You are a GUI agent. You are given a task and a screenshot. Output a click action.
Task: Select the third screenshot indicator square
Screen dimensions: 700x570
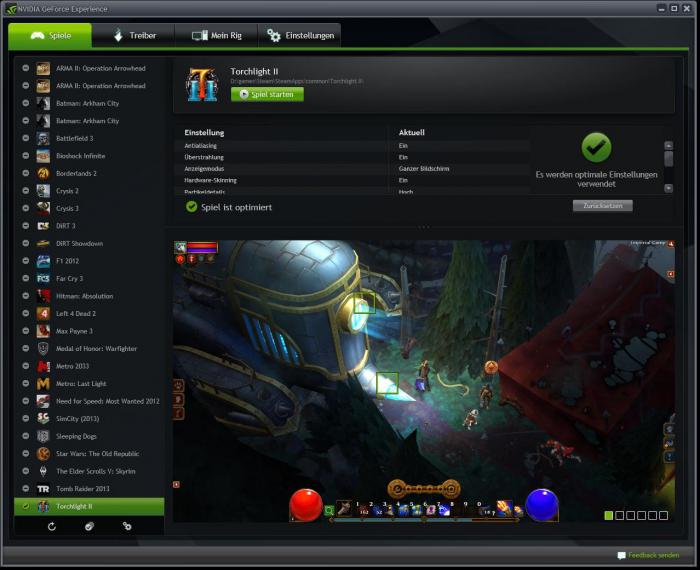point(630,516)
